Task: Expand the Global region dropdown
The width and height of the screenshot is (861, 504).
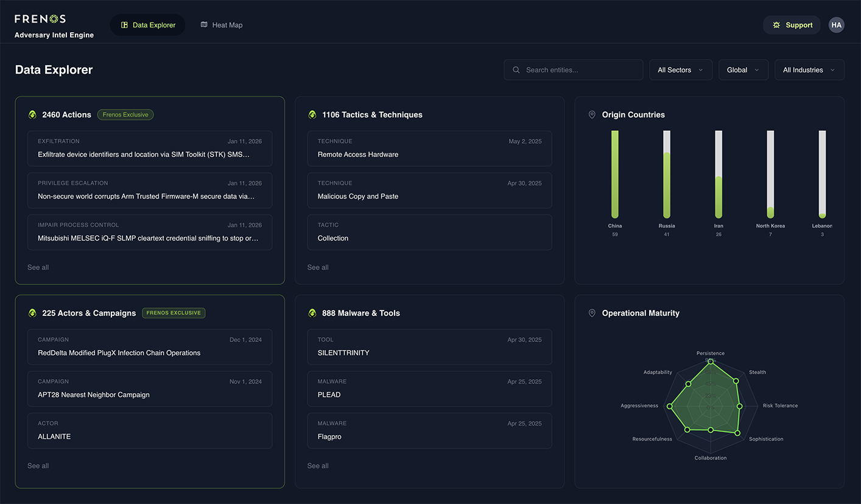Action: (x=743, y=69)
